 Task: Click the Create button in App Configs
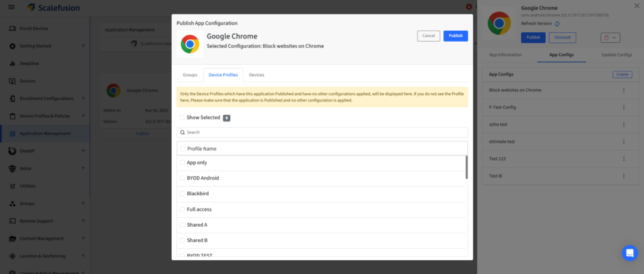pyautogui.click(x=622, y=74)
